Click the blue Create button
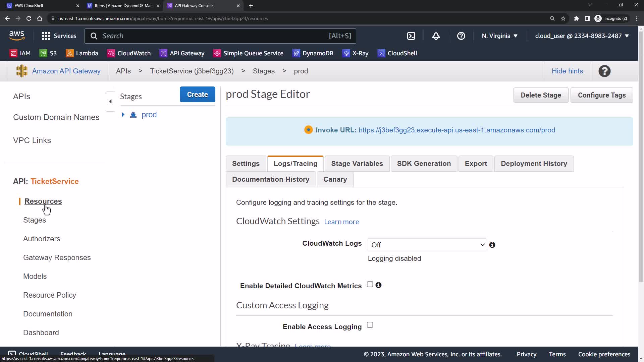Viewport: 644px width, 362px height. point(197,95)
